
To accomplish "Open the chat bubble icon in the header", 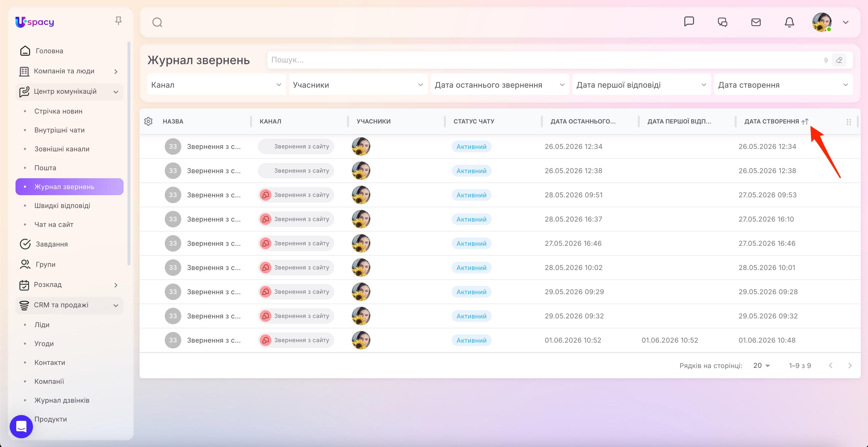I will 689,22.
